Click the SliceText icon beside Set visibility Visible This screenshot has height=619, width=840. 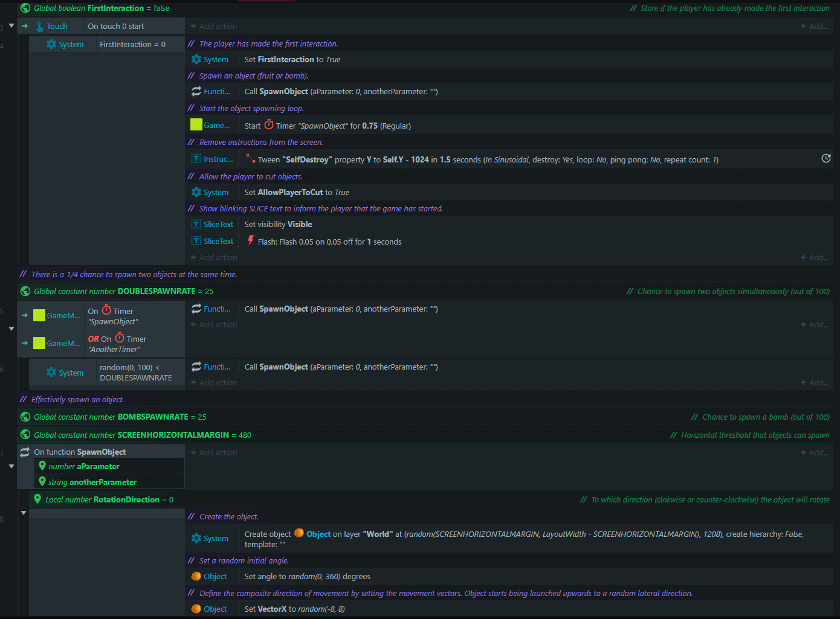tap(196, 224)
